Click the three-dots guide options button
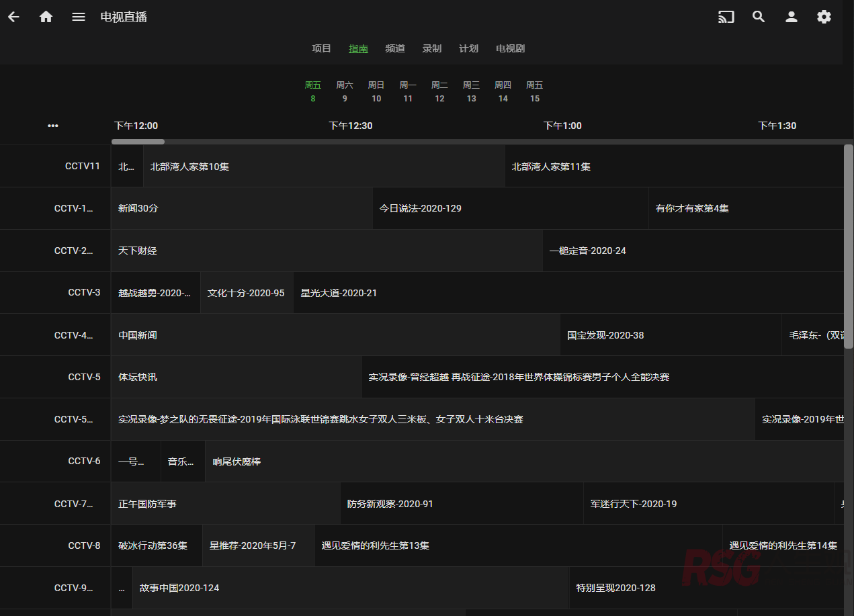Viewport: 854px width, 616px height. click(53, 126)
